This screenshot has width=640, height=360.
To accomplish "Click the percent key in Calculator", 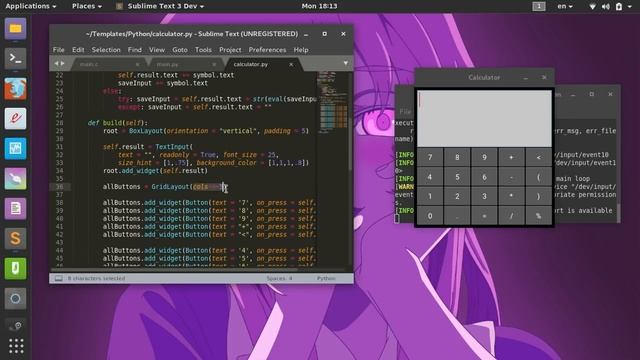I will coord(538,216).
